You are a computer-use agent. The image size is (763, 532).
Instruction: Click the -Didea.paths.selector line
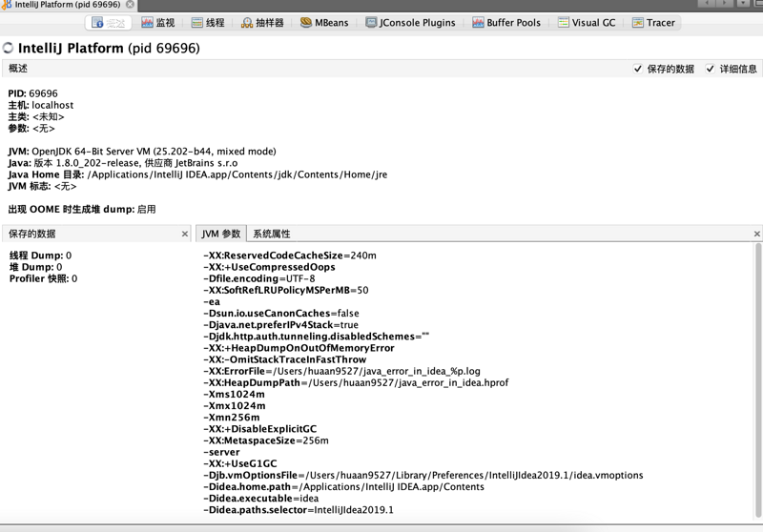pyautogui.click(x=299, y=510)
